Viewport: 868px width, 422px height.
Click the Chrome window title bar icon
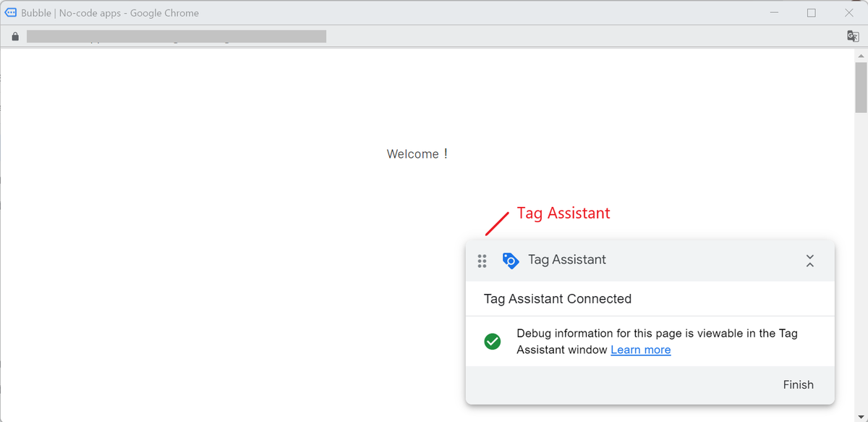12,12
